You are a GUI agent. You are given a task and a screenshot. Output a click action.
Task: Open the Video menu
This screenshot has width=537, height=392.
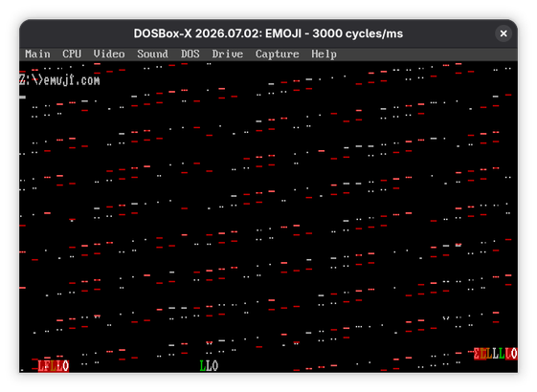coord(109,54)
